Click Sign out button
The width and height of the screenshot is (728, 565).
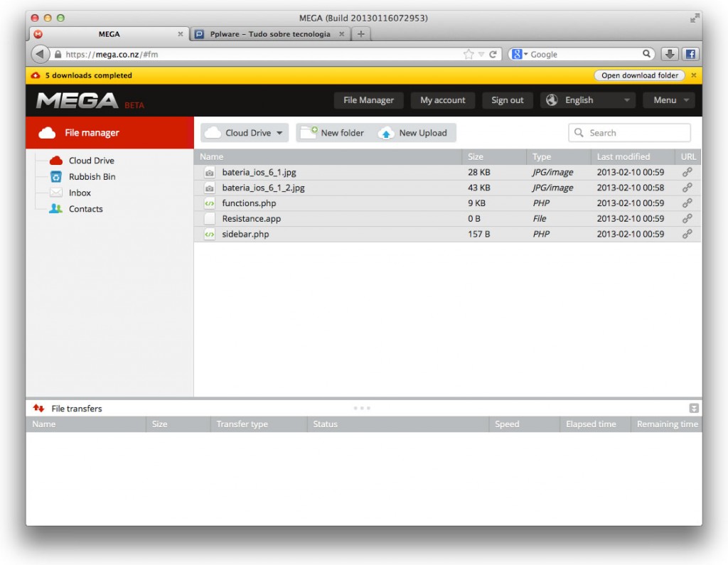coord(507,100)
